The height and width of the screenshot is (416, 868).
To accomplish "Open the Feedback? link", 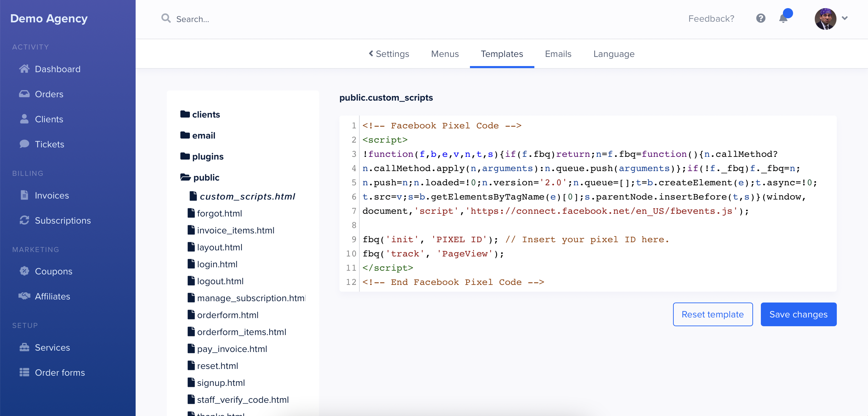I will coord(711,19).
